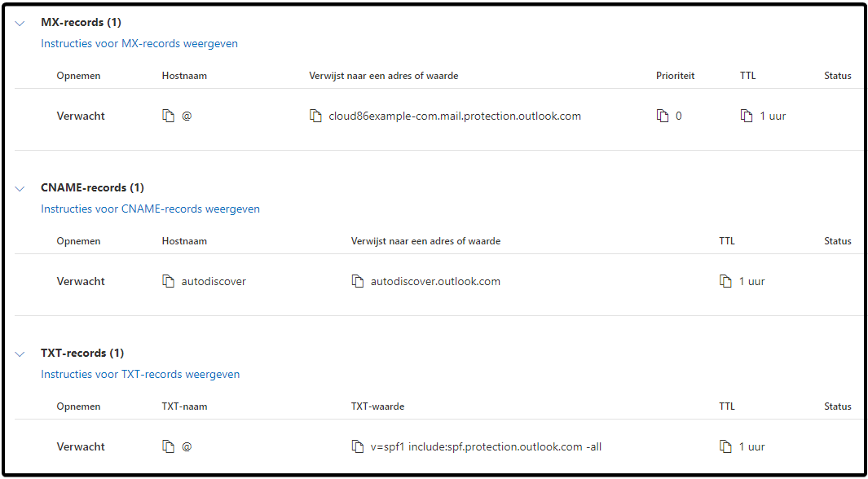Collapse the TXT-records section
Image resolution: width=868 pixels, height=479 pixels.
pyautogui.click(x=20, y=354)
